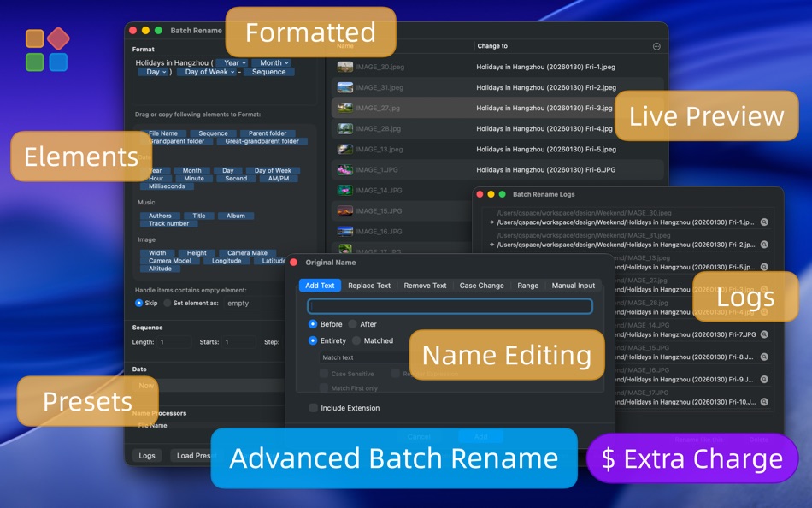Select the Altitude image element
812x508 pixels.
click(159, 269)
